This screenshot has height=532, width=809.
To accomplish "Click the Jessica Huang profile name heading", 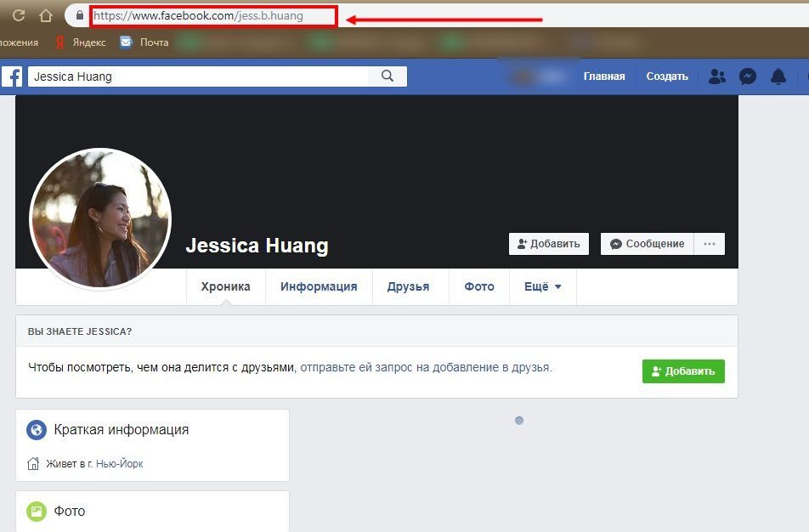I will [x=257, y=246].
